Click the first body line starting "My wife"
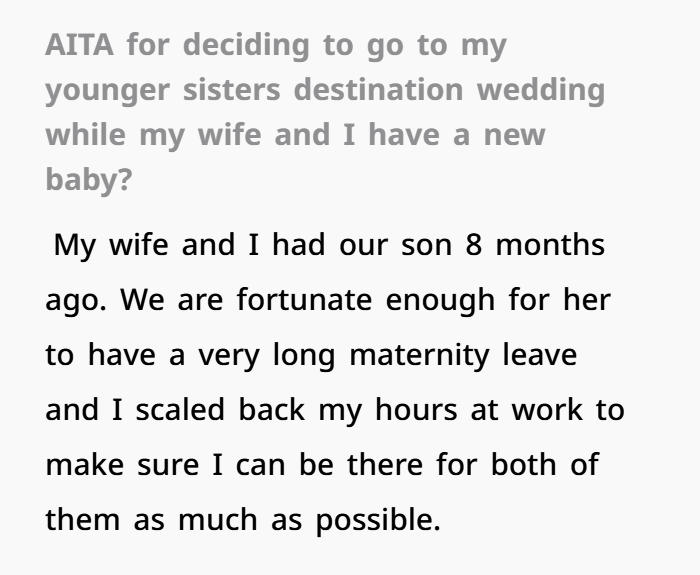 point(329,245)
